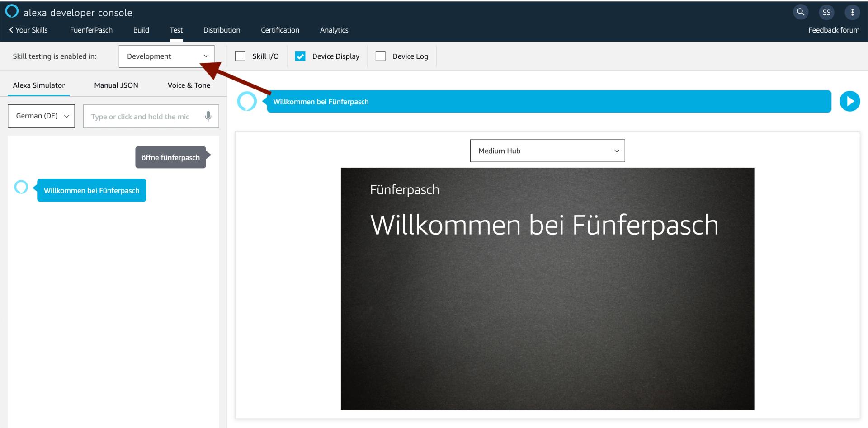
Task: Click the utterance text input field
Action: click(142, 117)
